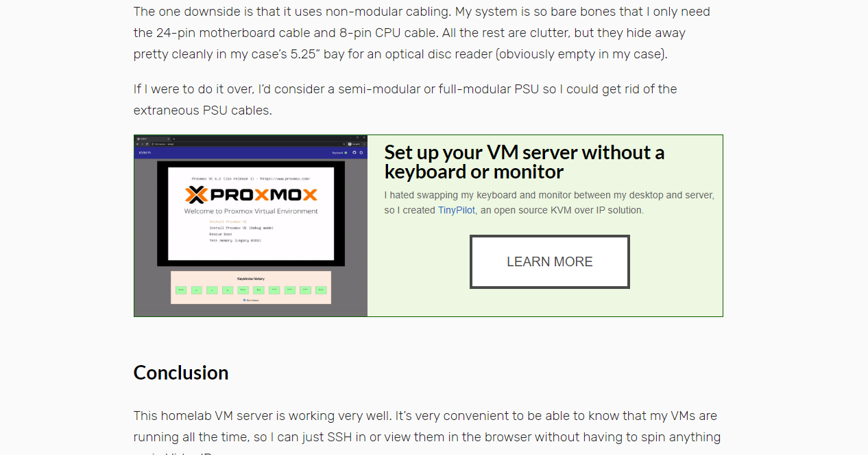Select Test memory (Legacy BIOS) entry
This screenshot has height=455, width=868.
pyautogui.click(x=235, y=240)
